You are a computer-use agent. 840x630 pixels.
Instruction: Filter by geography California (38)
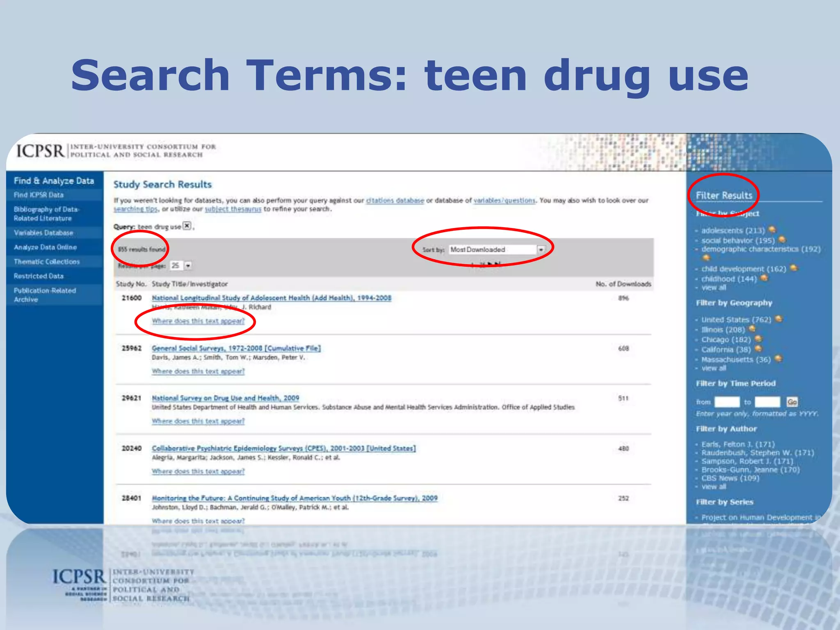[726, 349]
